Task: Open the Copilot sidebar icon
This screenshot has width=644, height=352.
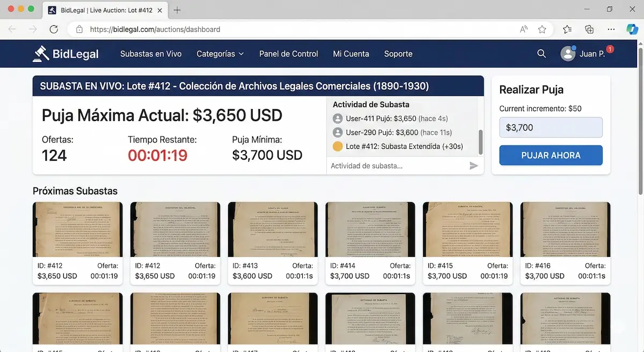Action: 632,30
